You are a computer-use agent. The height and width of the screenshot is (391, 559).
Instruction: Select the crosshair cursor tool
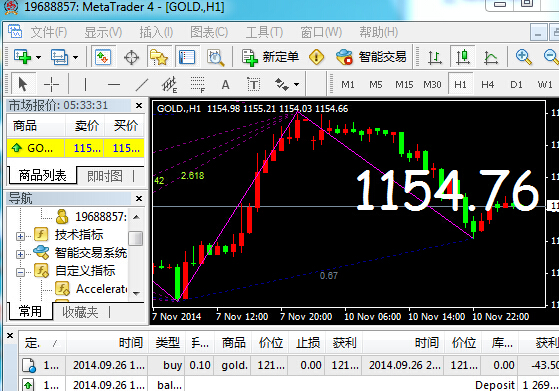[x=51, y=85]
